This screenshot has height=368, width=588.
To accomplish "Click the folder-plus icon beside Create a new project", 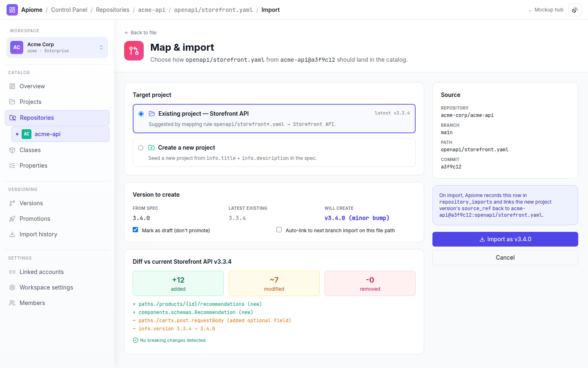I will pos(151,148).
